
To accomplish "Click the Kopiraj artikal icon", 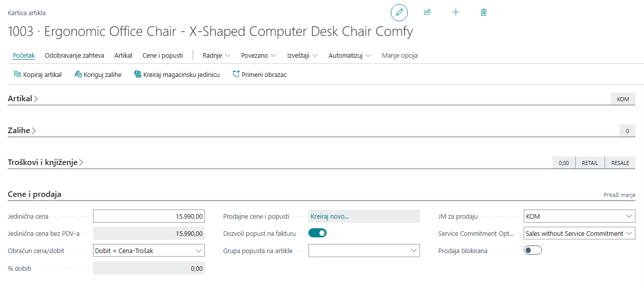I will pos(17,74).
